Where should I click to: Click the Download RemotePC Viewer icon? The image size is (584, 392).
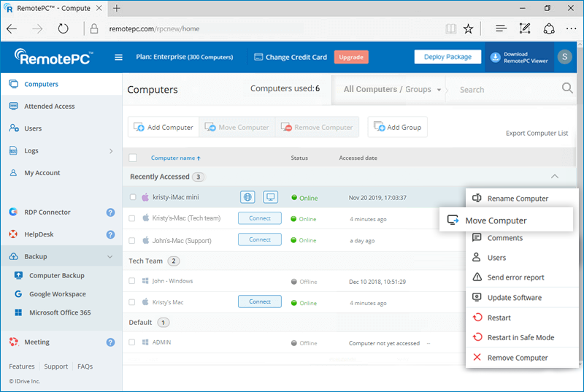494,57
